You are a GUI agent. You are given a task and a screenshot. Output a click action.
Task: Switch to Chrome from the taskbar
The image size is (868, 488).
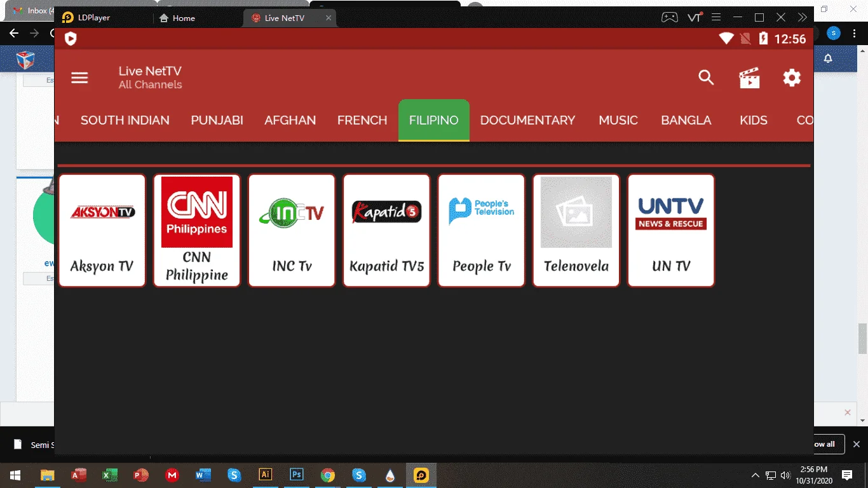tap(328, 475)
